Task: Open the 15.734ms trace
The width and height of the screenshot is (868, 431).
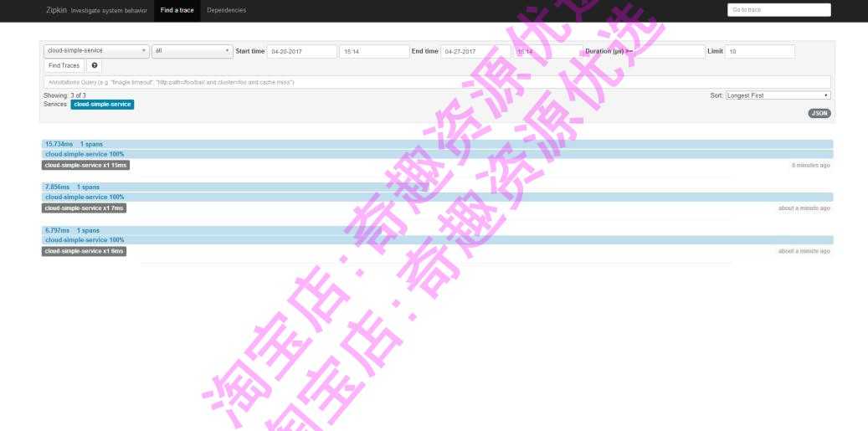Action: click(x=437, y=145)
